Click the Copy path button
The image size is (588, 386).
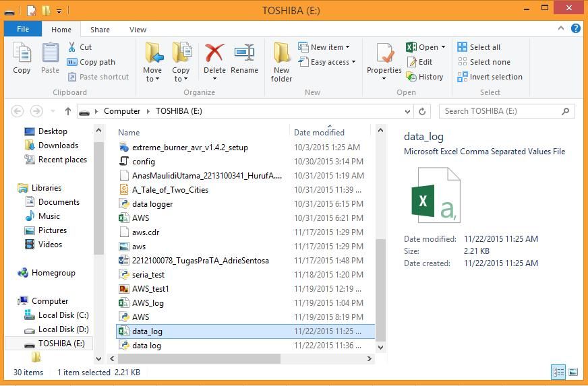(x=91, y=62)
